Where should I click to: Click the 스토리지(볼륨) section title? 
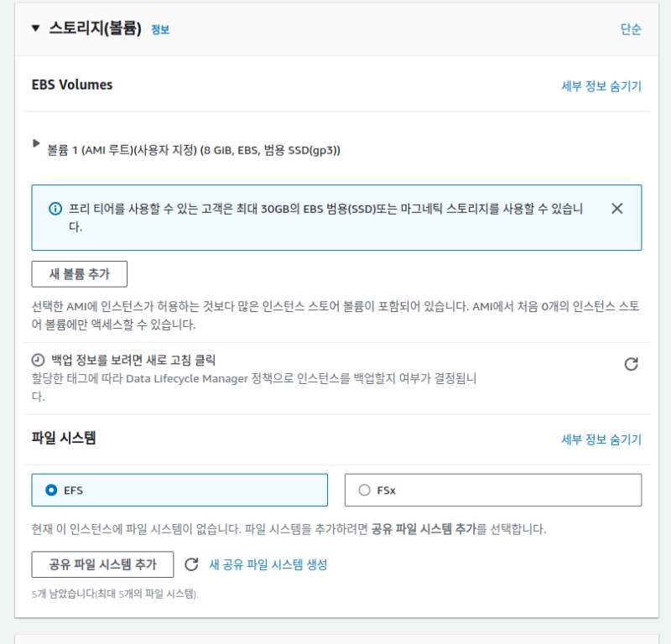95,29
